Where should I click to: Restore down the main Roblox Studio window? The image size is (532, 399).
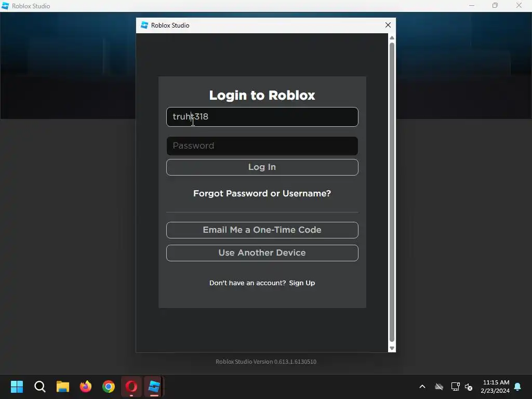coord(495,6)
